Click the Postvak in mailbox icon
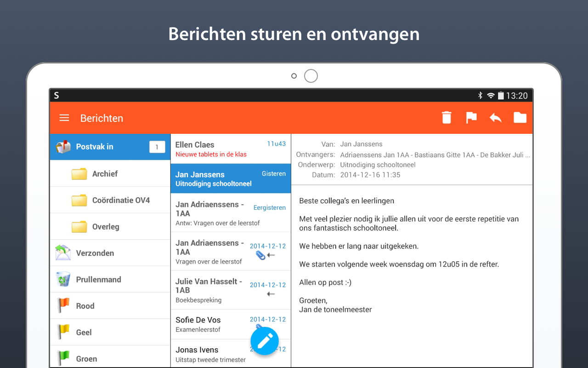 (x=63, y=147)
